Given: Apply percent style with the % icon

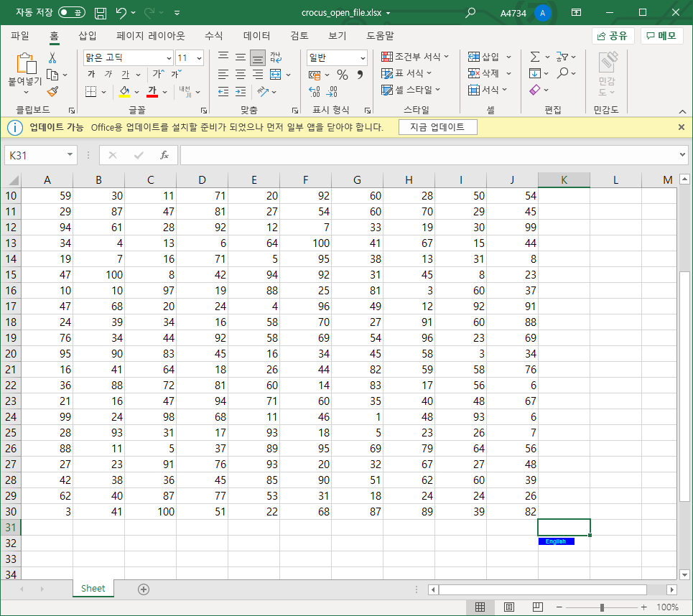Looking at the screenshot, I should [342, 75].
